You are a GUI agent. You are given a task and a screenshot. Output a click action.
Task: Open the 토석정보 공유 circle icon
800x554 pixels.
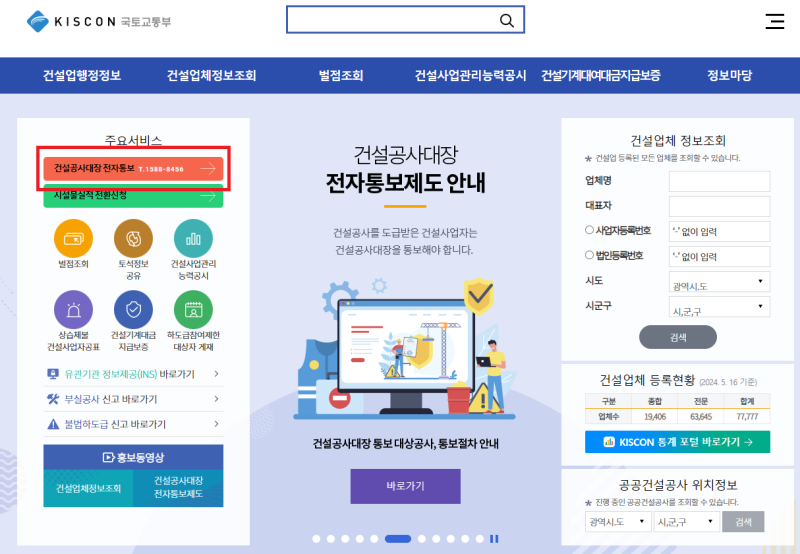point(133,238)
